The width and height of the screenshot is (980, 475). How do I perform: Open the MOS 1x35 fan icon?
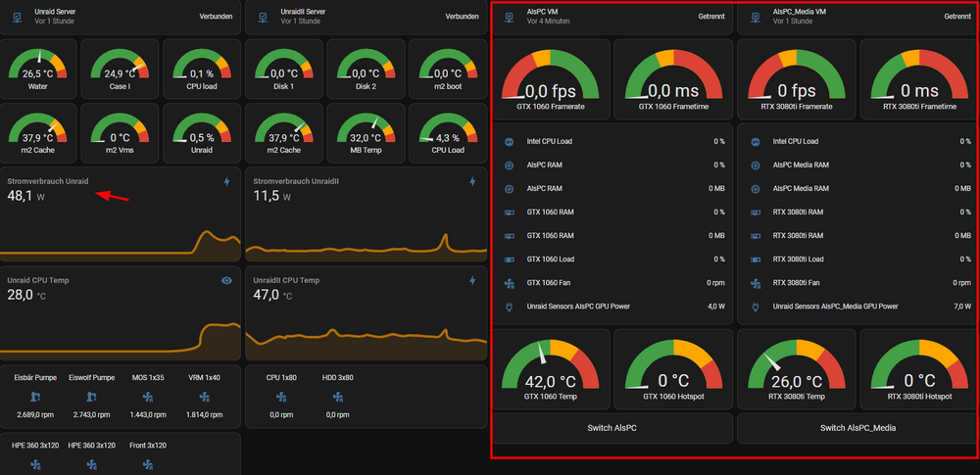(148, 397)
